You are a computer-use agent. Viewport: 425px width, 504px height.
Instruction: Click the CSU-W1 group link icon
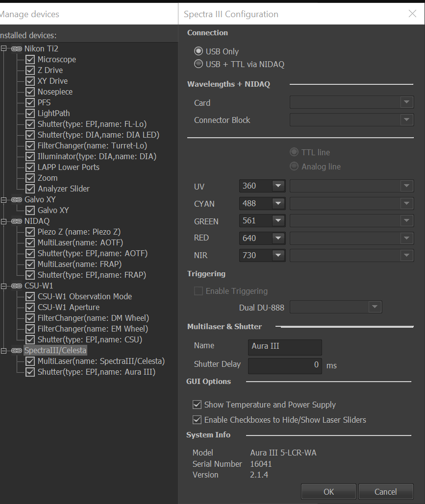pos(16,286)
